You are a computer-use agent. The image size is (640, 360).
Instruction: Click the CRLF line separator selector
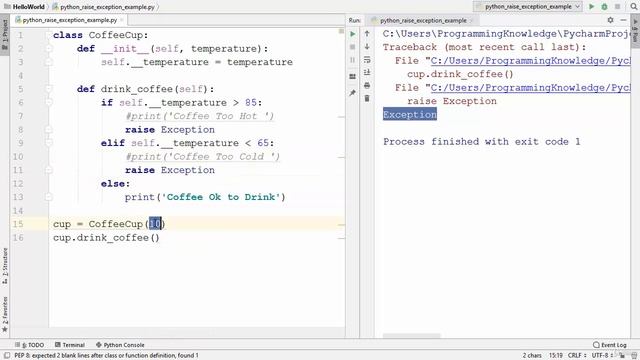pos(576,356)
